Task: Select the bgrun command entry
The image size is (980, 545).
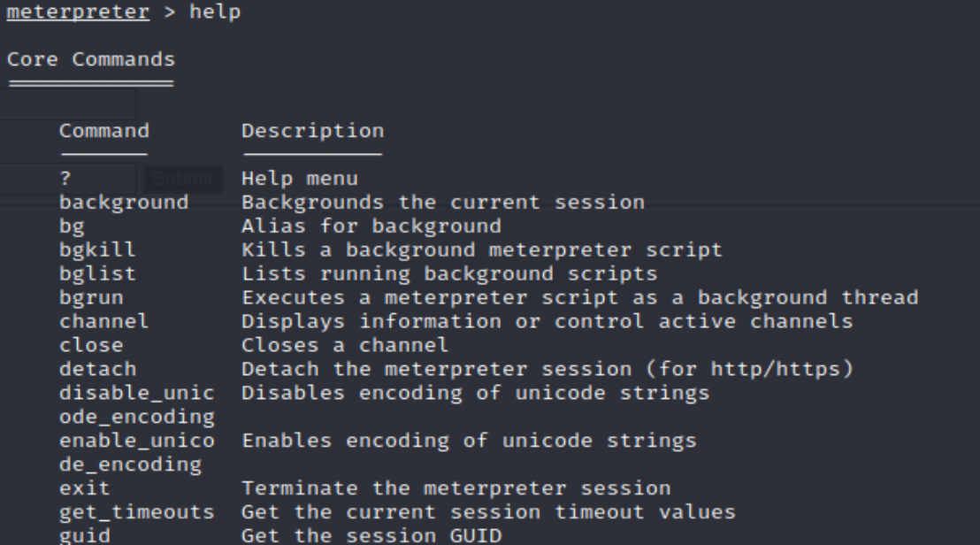Action: pyautogui.click(x=91, y=297)
